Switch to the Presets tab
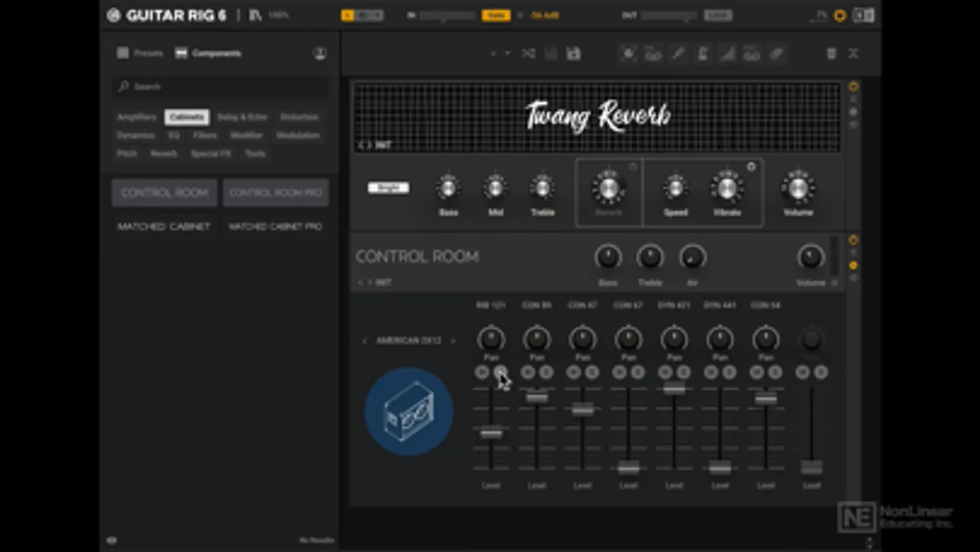Screen dimensions: 980x552 [x=140, y=53]
